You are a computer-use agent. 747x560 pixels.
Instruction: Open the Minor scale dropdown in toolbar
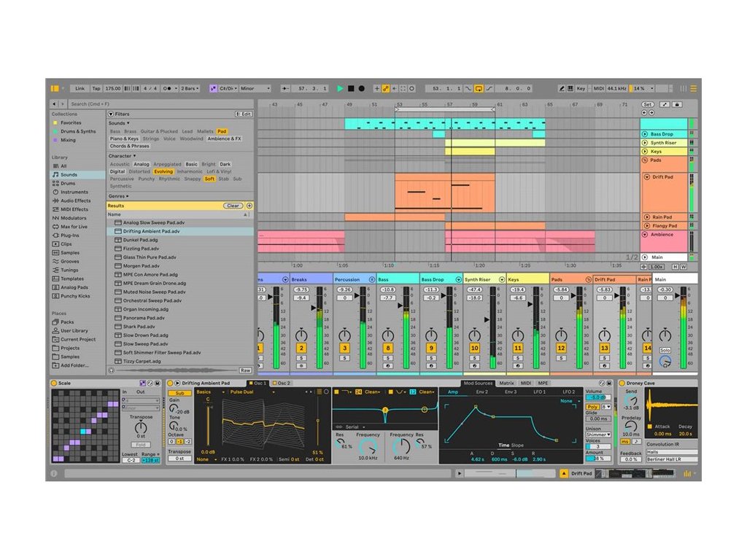click(x=255, y=88)
